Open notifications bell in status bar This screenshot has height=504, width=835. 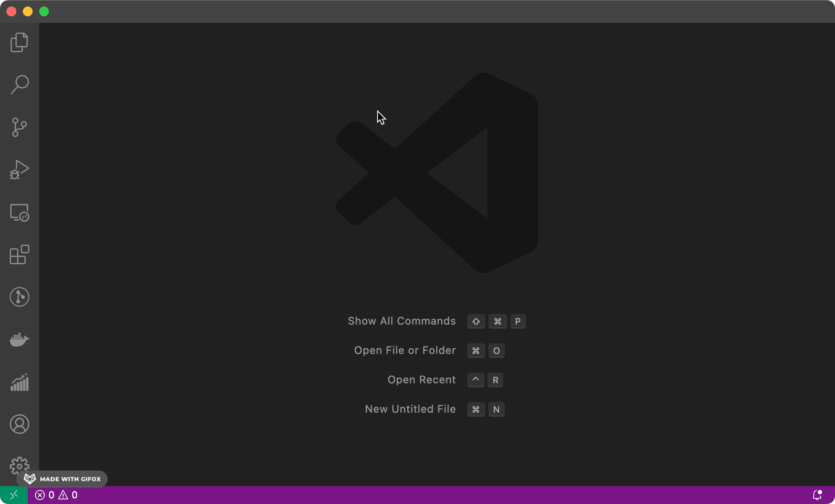tap(817, 495)
